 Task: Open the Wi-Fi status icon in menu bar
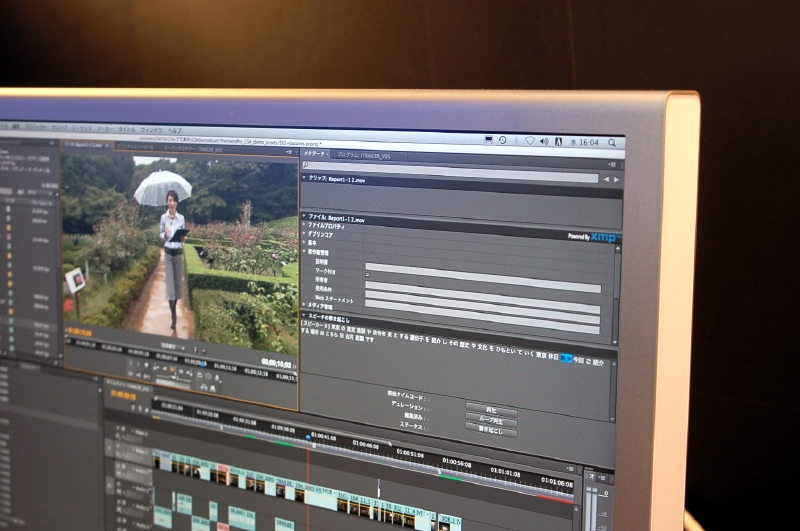(x=530, y=141)
